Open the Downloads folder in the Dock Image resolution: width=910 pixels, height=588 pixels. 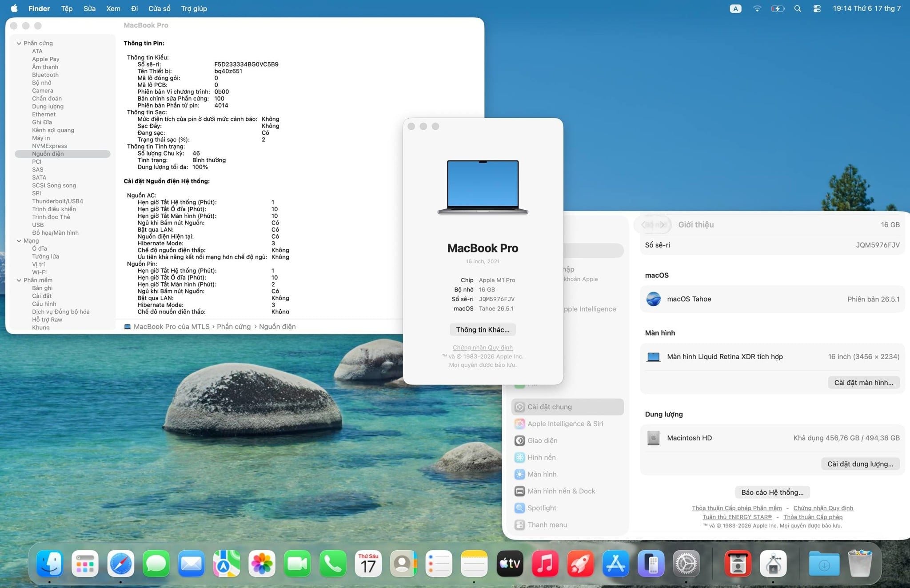pos(824,564)
